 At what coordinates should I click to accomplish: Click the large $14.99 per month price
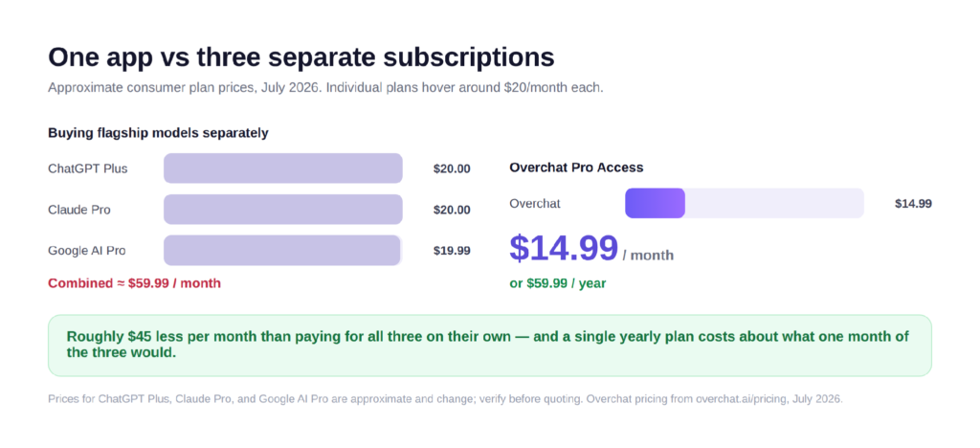[591, 249]
